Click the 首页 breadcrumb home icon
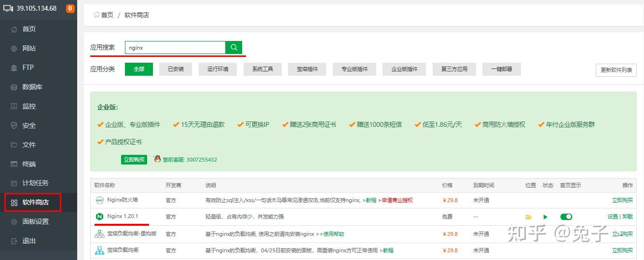Screen dimensions: 644x260 [x=96, y=15]
